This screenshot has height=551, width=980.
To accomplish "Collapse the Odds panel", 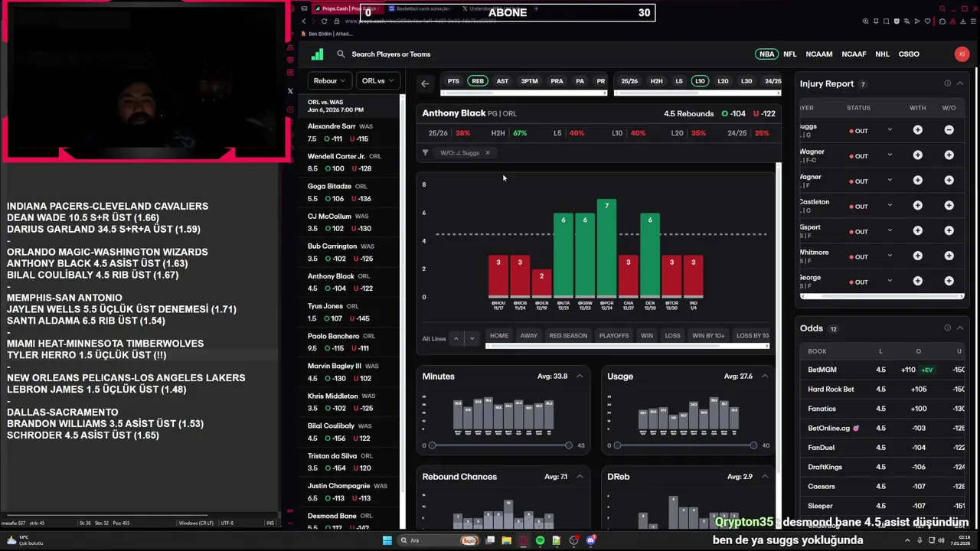I will coord(960,328).
